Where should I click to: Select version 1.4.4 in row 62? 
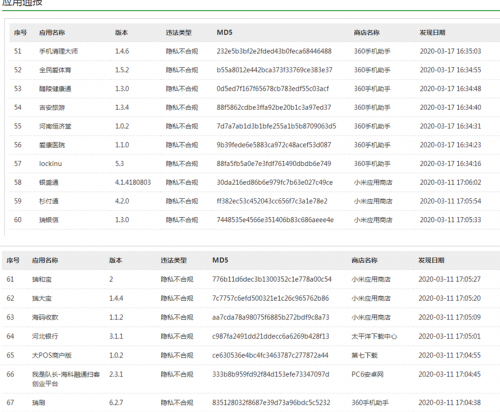coord(116,298)
